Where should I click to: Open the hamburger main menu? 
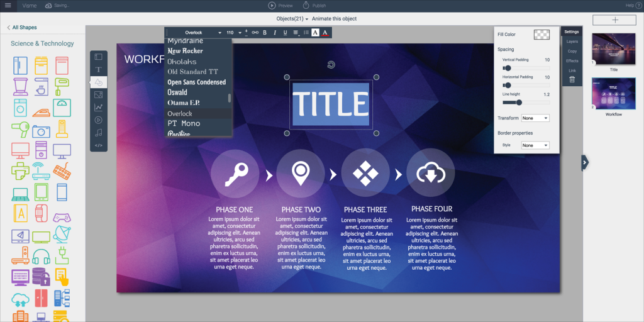(x=8, y=5)
